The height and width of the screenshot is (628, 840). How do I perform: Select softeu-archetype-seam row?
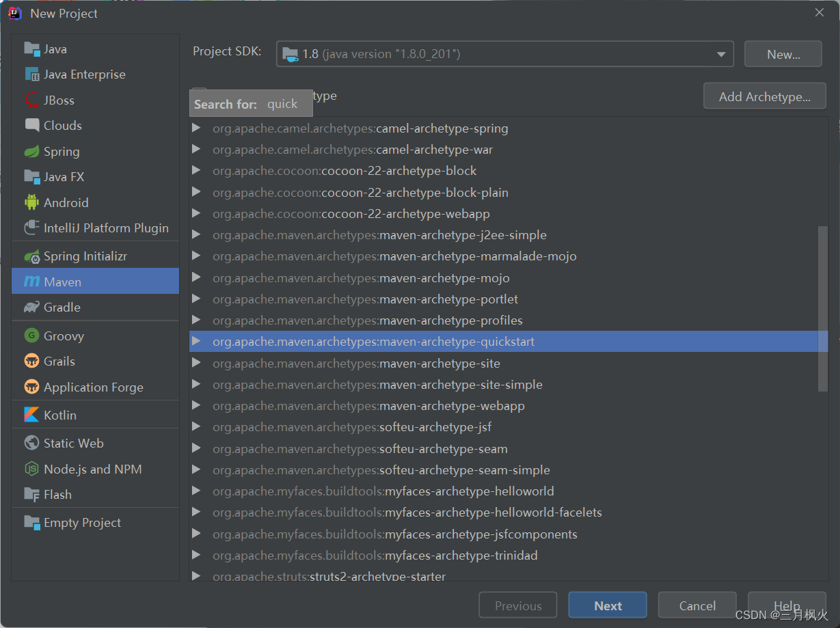coord(509,448)
